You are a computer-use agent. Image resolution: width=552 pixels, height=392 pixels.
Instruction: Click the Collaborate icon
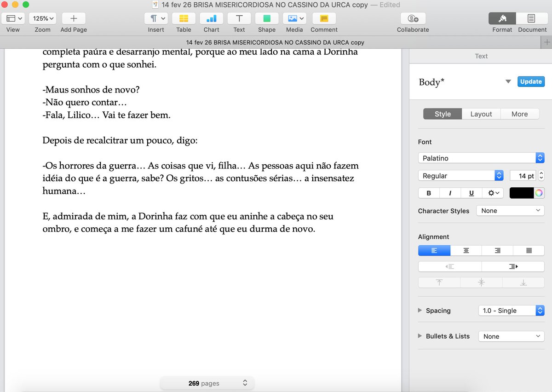point(413,18)
